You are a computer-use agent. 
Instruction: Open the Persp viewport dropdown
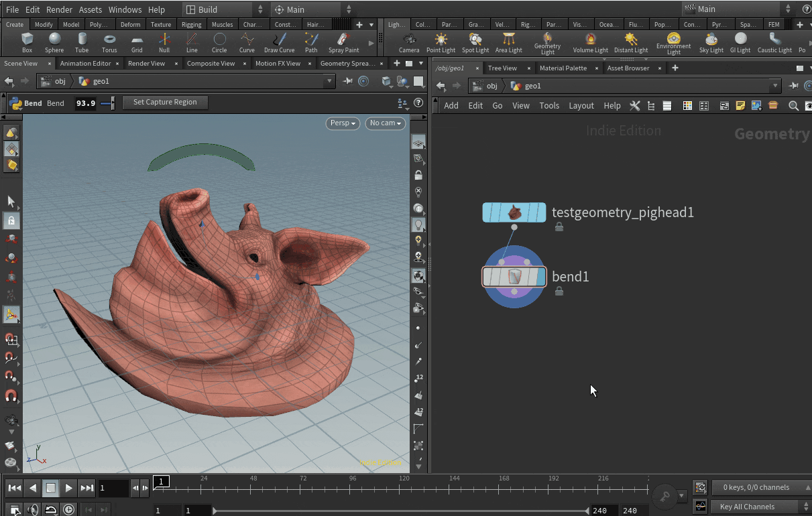[x=343, y=123]
